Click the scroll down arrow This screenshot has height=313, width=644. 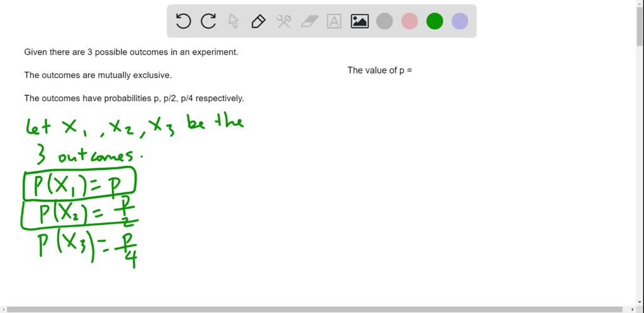pyautogui.click(x=640, y=302)
